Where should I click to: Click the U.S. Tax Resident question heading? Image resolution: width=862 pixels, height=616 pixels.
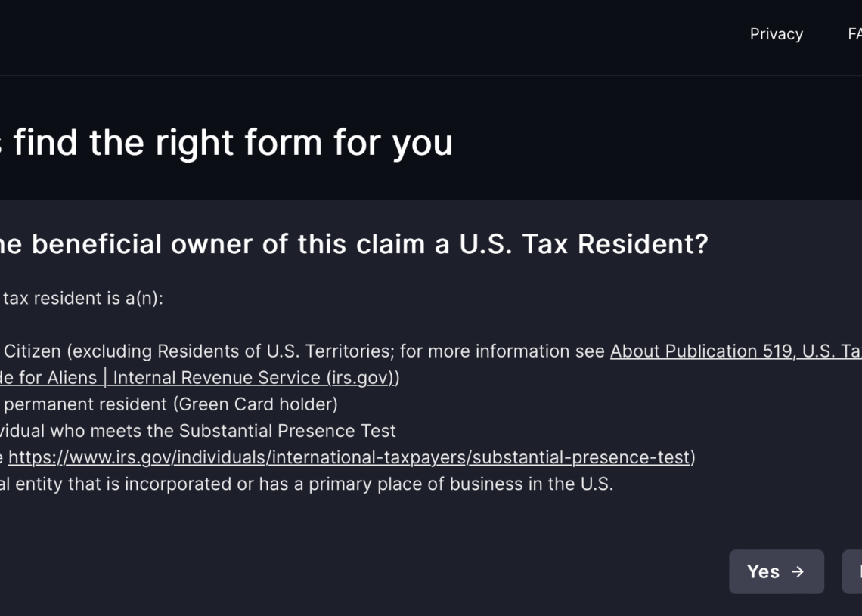354,244
